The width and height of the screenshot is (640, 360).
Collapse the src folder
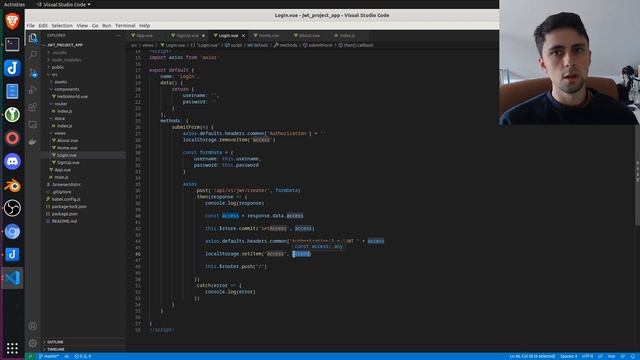point(54,74)
